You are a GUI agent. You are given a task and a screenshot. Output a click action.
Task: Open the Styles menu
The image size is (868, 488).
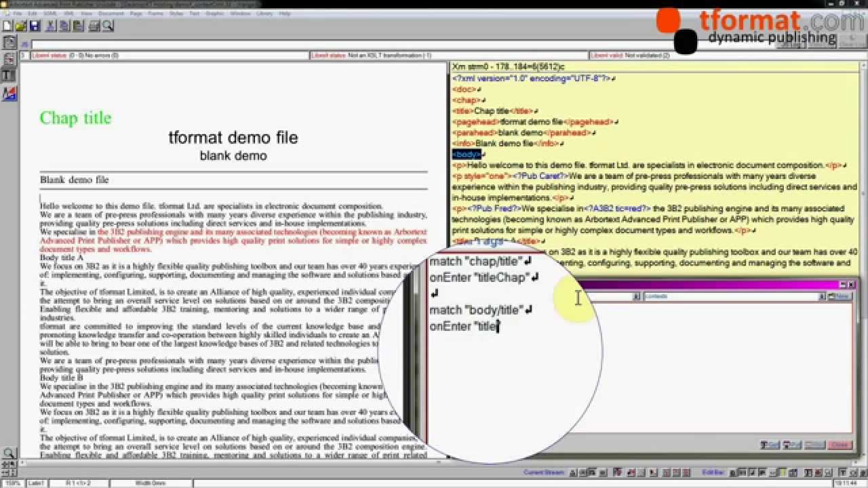click(176, 14)
